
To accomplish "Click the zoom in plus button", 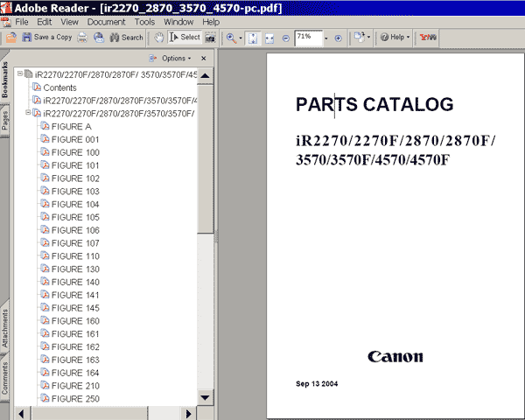I will tap(338, 38).
